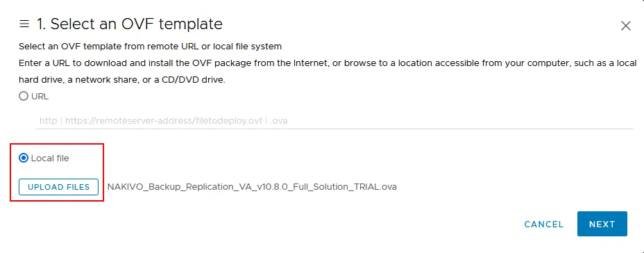Click the "Select an OVF template from remote URL" subtitle
Viewport: 644px width, 253px height.
click(151, 47)
